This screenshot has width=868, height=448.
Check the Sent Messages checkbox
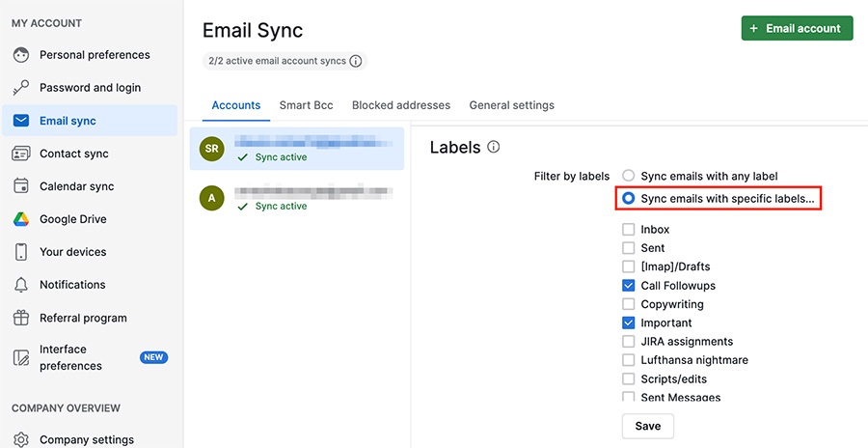(628, 397)
